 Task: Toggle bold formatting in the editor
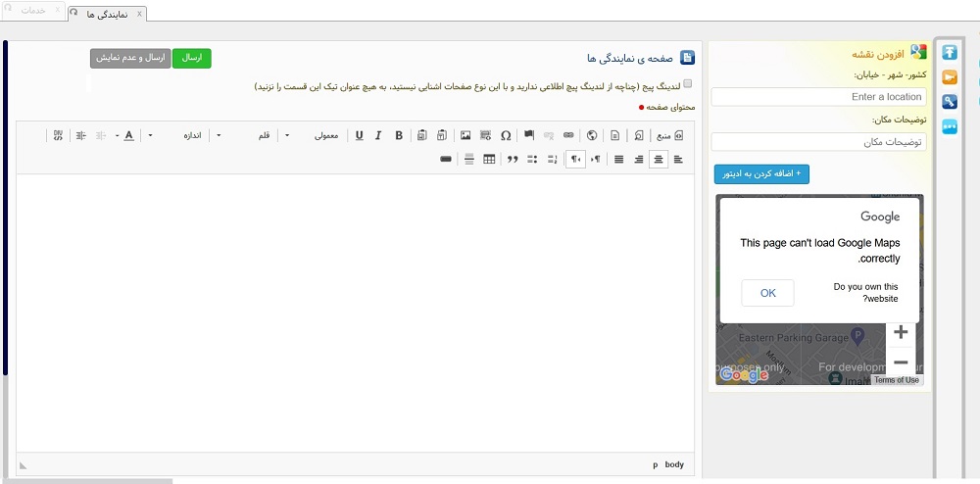pos(399,135)
